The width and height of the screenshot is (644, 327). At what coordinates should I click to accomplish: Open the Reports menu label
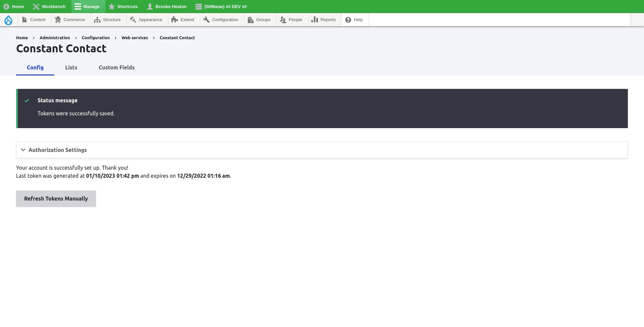[x=328, y=20]
